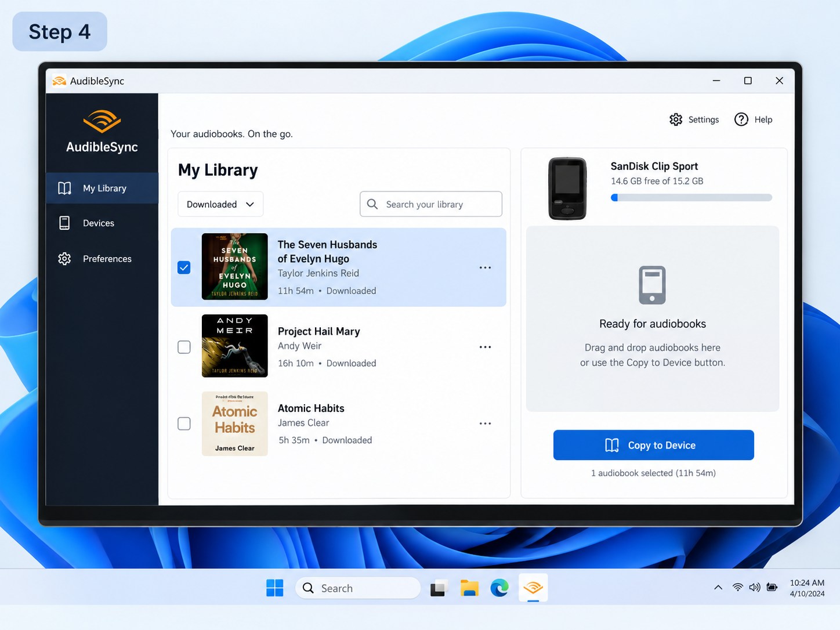Click "1 audiobook selected (11h 54m)" text
Screen dimensions: 840x630
click(x=653, y=473)
